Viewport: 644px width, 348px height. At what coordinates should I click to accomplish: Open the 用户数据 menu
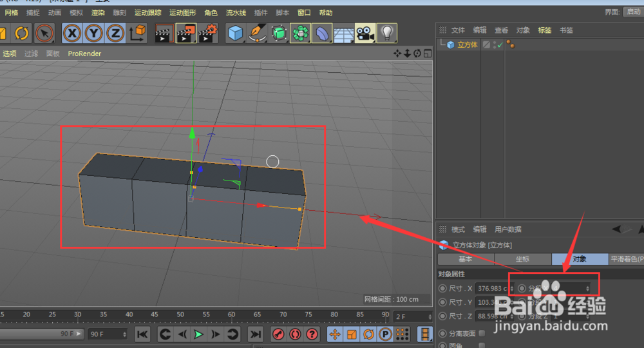click(x=508, y=229)
